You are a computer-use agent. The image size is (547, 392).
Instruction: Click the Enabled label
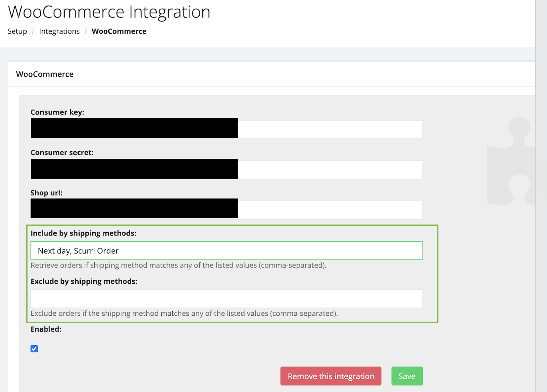[x=46, y=329]
